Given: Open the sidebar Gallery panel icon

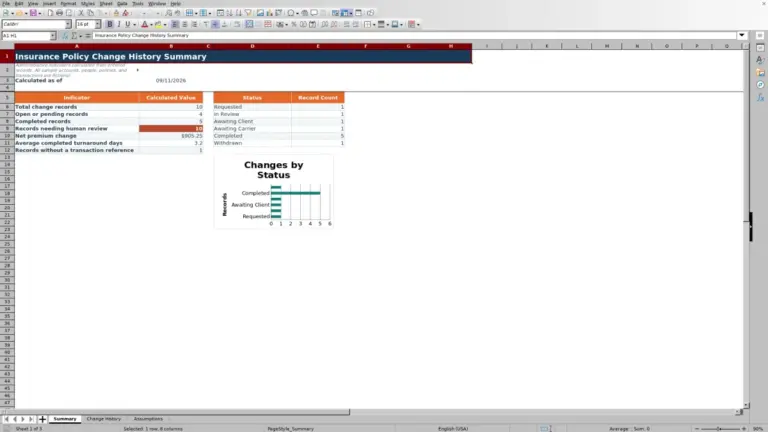Looking at the screenshot, I should point(760,72).
